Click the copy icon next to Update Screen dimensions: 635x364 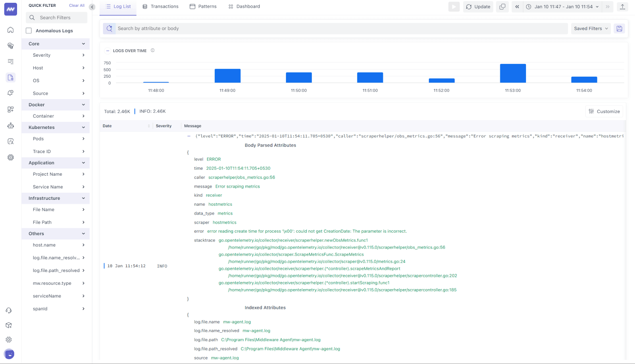tap(502, 6)
